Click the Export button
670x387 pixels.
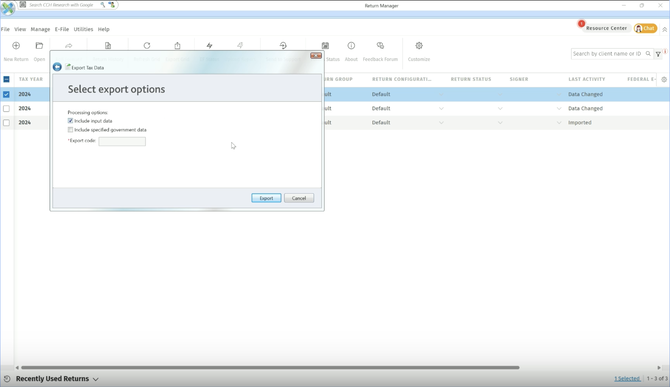266,198
